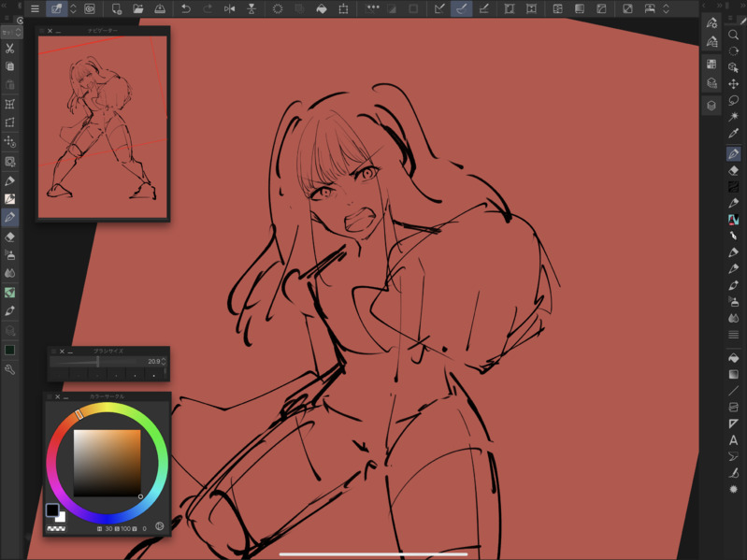
Task: Close the Color Circle panel
Action: click(58, 396)
